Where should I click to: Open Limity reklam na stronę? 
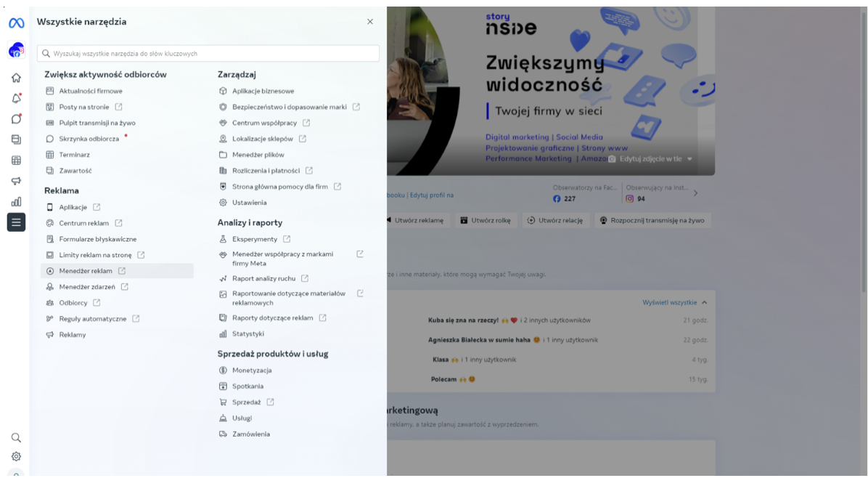[95, 255]
